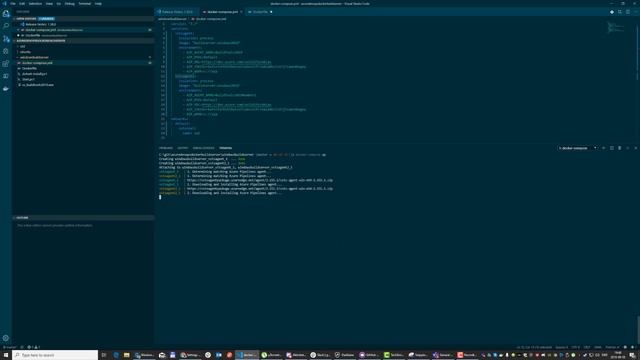Click the Windows Start button
The width and height of the screenshot is (640, 360).
[x=6, y=355]
